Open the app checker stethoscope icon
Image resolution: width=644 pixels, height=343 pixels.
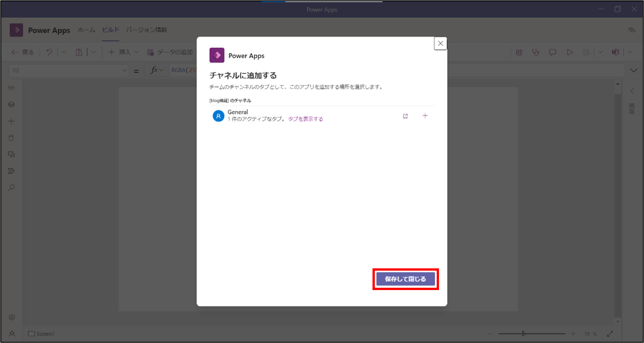(x=536, y=52)
